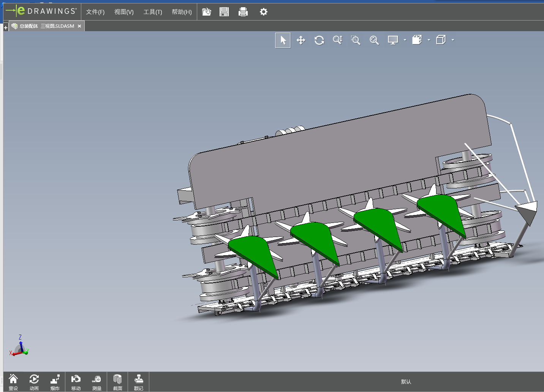Choose the Zoom to area tool
The width and height of the screenshot is (544, 392).
click(356, 40)
